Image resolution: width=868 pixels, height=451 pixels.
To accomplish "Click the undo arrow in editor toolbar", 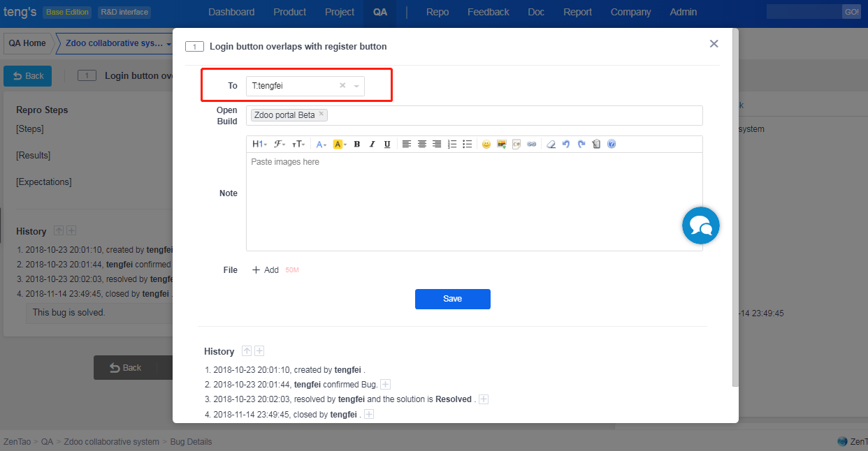I will pos(566,145).
